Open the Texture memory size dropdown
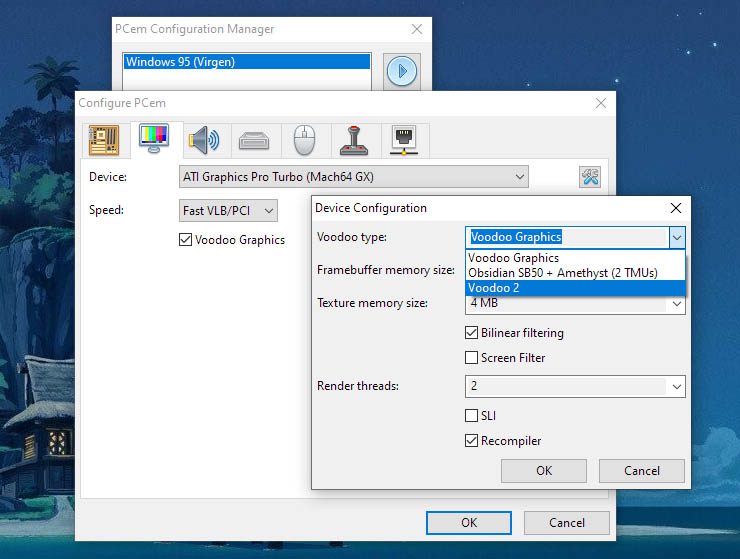This screenshot has height=559, width=740. [x=575, y=303]
